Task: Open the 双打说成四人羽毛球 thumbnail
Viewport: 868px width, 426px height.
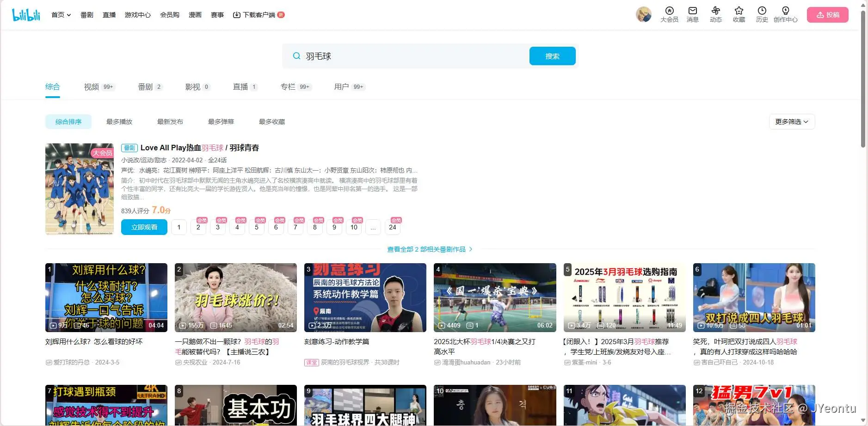Action: click(x=754, y=297)
